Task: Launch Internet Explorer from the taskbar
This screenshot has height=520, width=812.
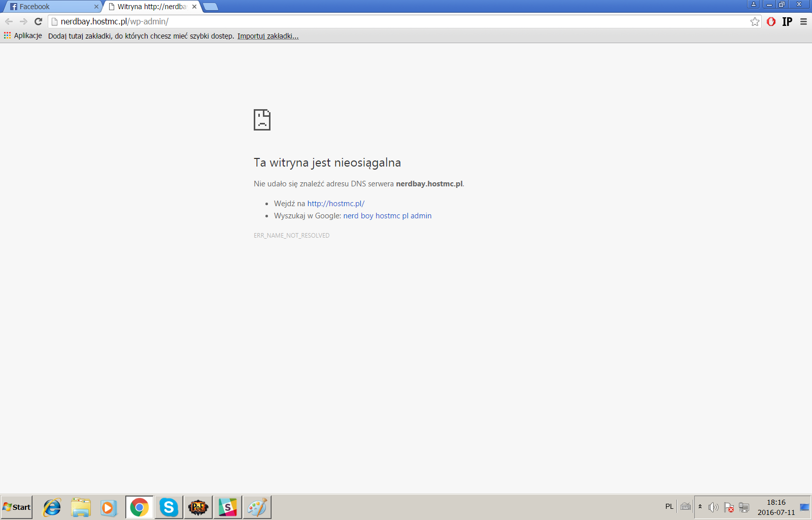Action: click(52, 507)
